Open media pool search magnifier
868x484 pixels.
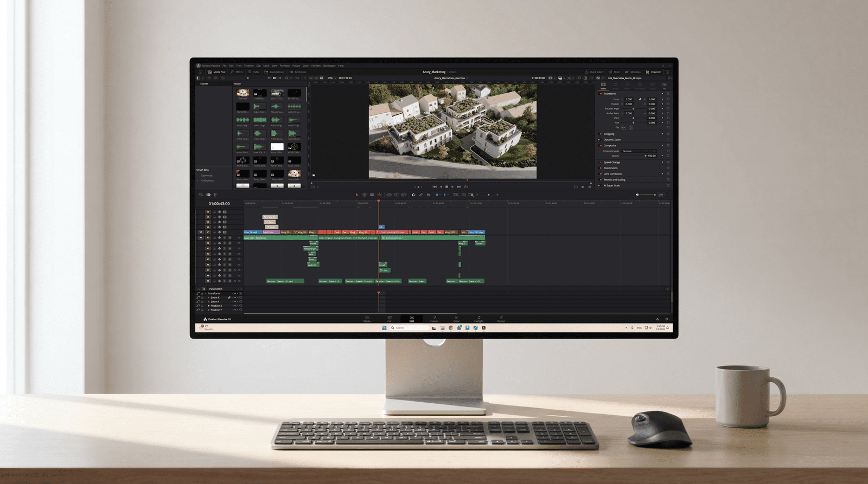tap(287, 78)
